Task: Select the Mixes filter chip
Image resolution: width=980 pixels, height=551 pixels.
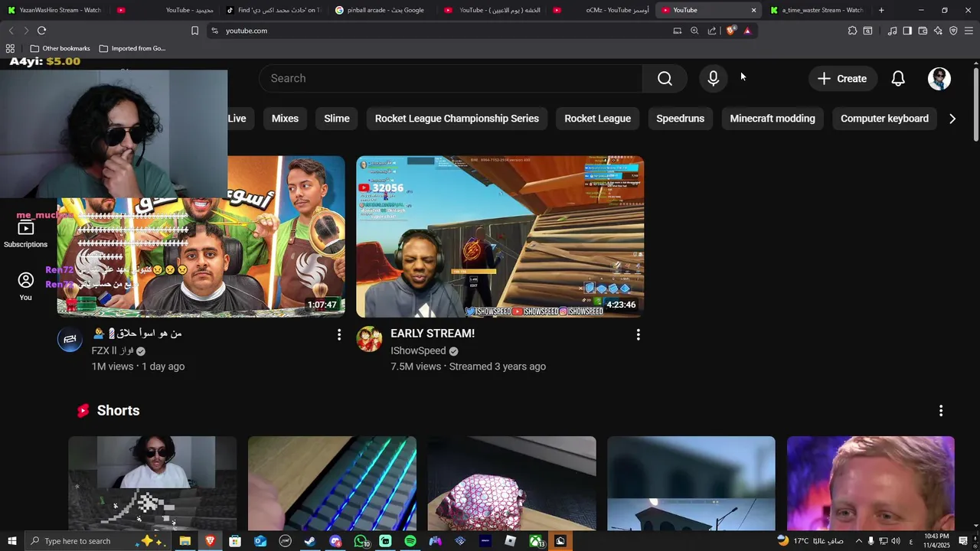Action: click(x=285, y=119)
